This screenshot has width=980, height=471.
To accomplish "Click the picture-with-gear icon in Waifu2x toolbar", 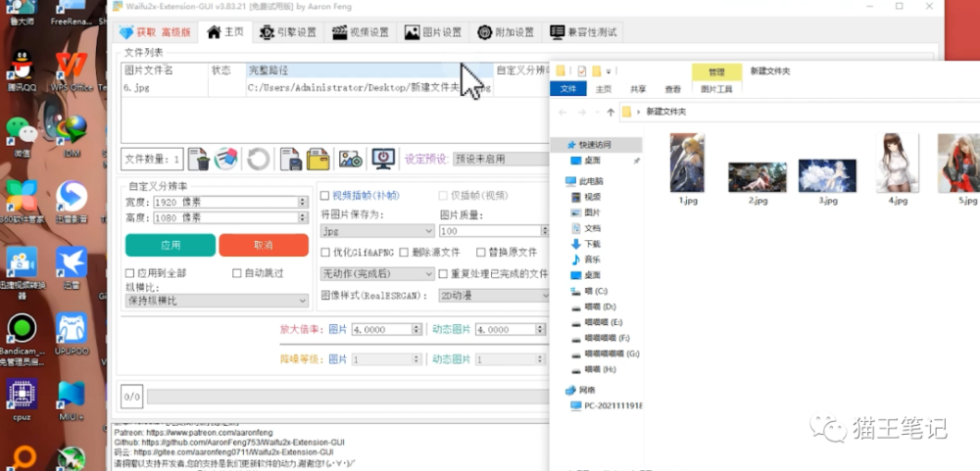I will tap(351, 160).
